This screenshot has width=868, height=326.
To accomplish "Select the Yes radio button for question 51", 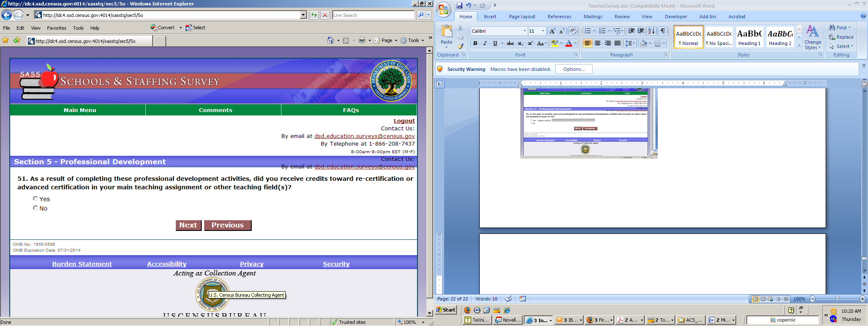I will coord(36,198).
